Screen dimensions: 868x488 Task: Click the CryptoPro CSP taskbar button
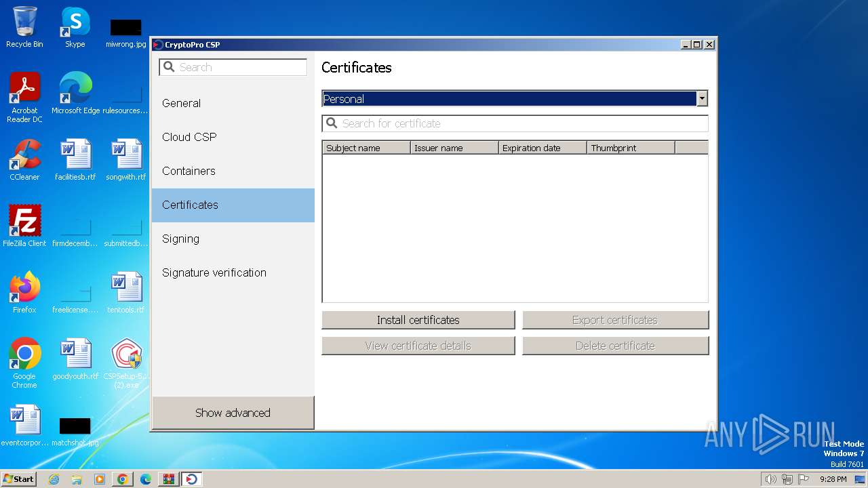[192, 479]
